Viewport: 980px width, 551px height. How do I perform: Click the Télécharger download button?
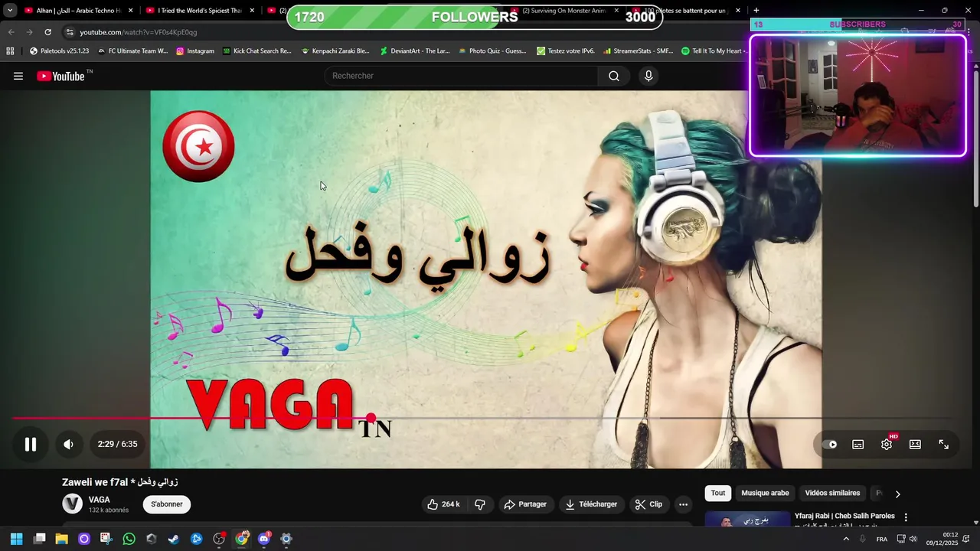click(591, 504)
